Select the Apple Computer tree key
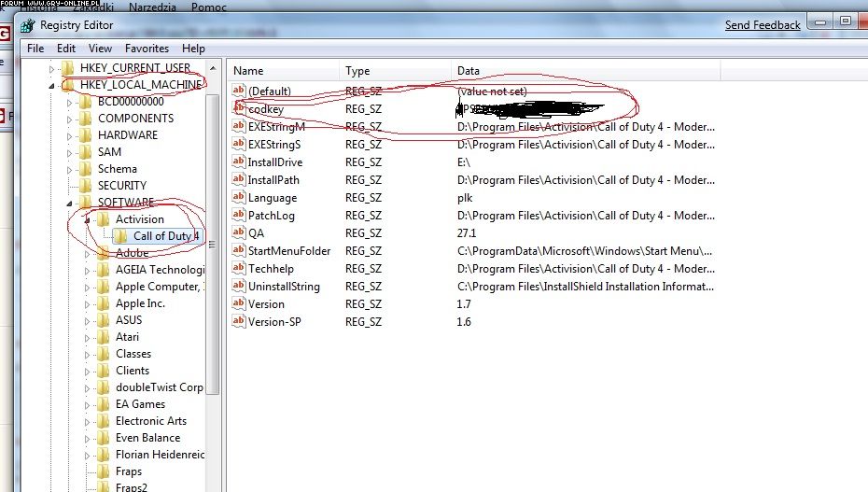The width and height of the screenshot is (868, 492). (x=160, y=287)
